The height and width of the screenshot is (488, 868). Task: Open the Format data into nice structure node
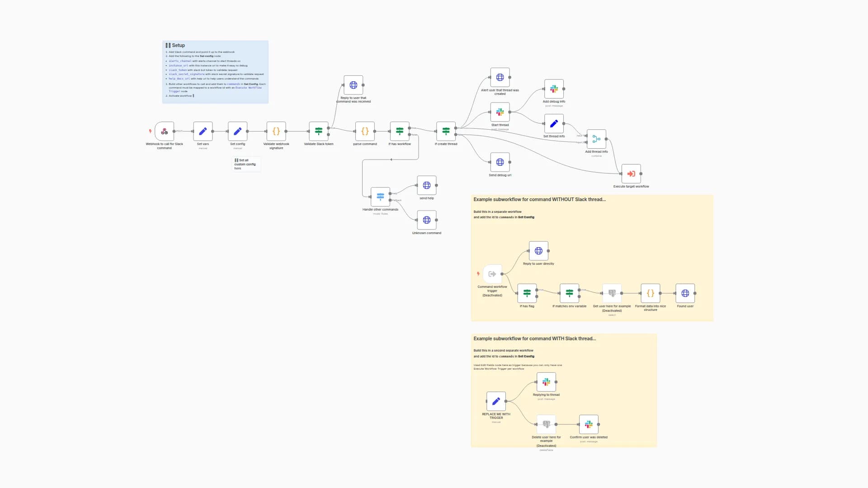coord(651,293)
